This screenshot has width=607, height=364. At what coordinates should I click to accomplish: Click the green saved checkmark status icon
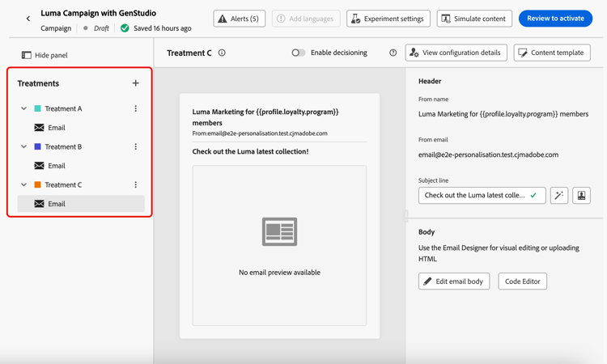point(125,28)
